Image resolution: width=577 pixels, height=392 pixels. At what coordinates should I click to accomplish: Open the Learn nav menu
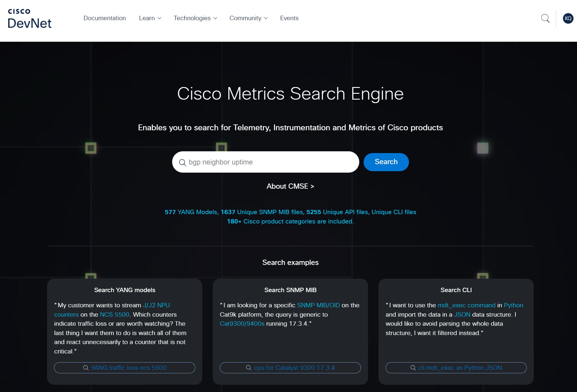click(x=150, y=18)
